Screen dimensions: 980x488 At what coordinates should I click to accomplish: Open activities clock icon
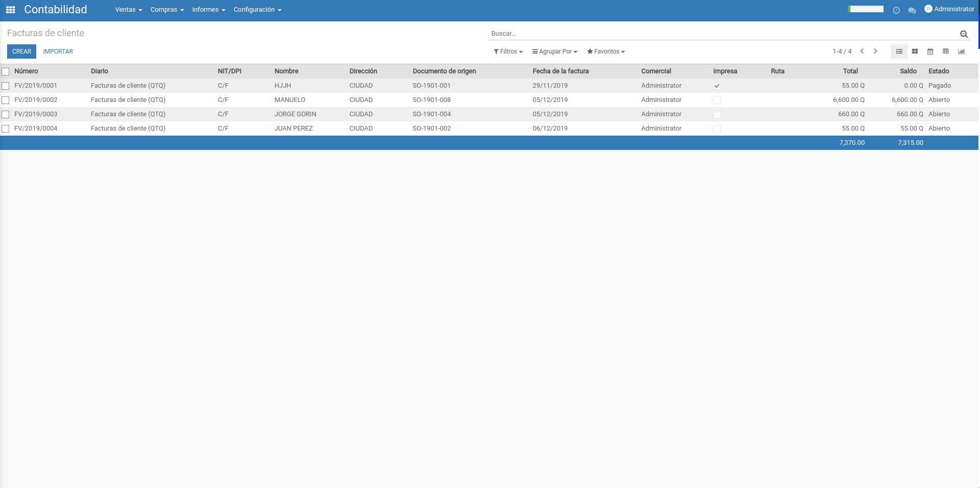[896, 10]
